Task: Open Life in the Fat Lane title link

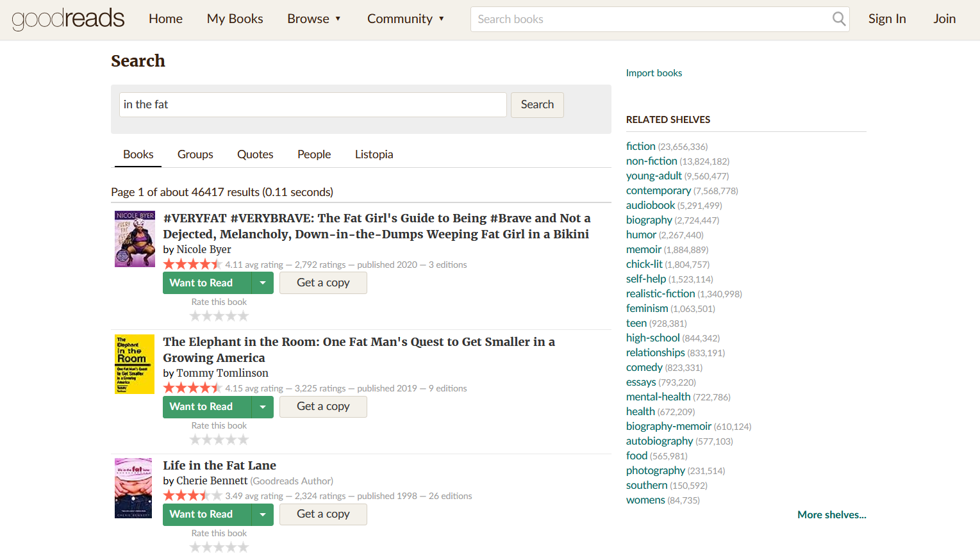Action: [x=219, y=466]
